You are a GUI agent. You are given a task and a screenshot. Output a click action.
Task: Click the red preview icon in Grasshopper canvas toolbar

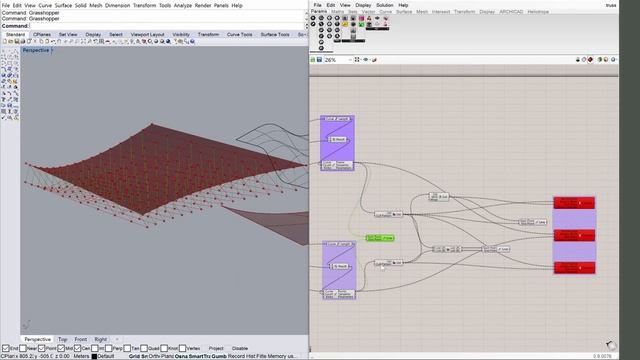tap(590, 60)
